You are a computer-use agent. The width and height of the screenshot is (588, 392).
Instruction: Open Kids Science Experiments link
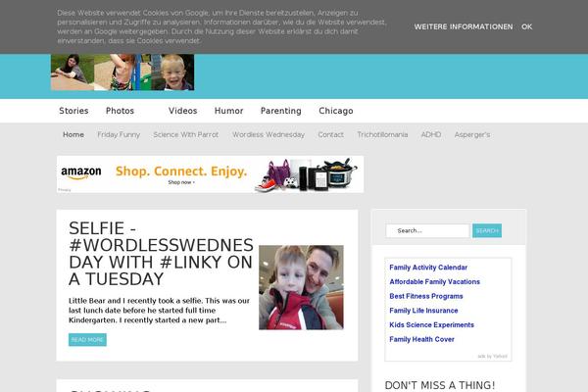click(x=431, y=324)
